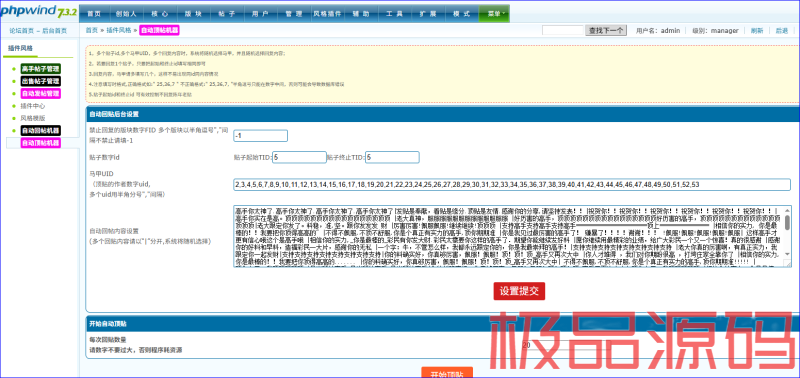Click the 级别: manager text
The height and width of the screenshot is (378, 800).
point(715,31)
